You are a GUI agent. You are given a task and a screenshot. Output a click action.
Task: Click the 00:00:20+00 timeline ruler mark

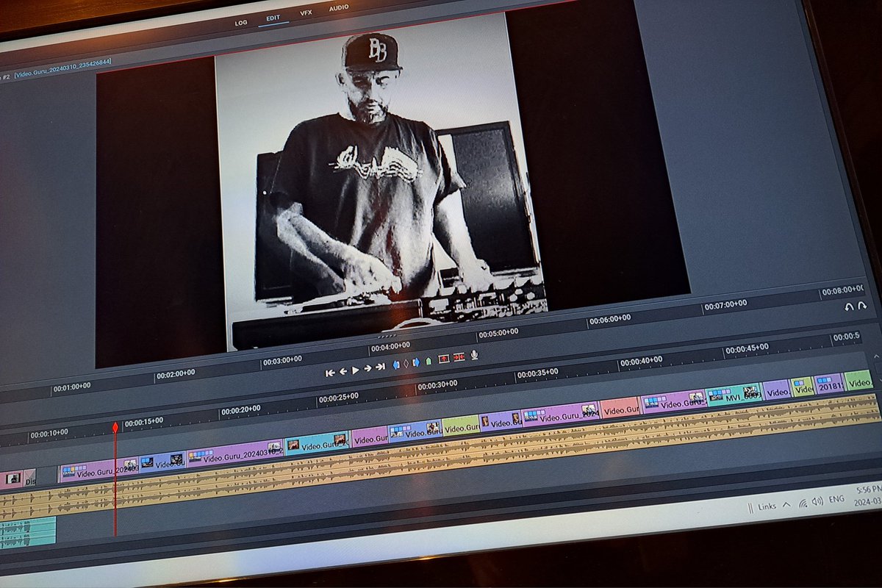tap(240, 409)
